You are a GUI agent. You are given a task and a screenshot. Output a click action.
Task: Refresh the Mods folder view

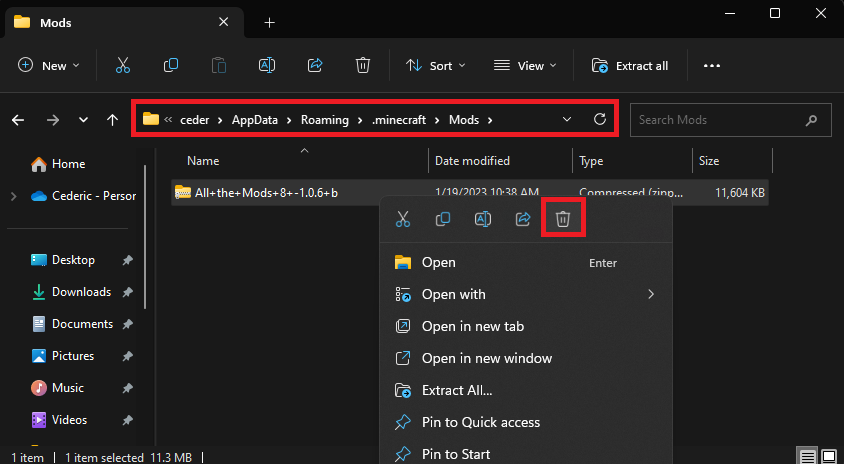tap(600, 119)
